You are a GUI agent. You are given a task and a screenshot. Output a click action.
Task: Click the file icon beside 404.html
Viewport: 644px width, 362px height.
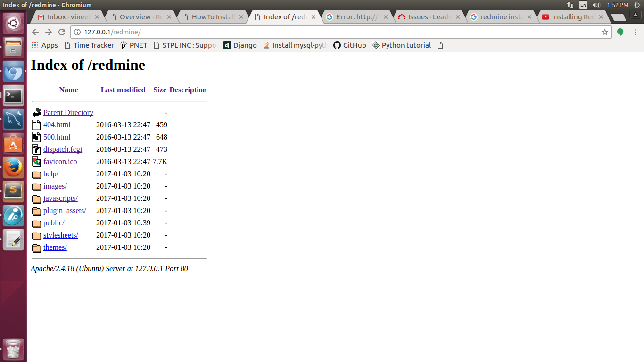[37, 125]
